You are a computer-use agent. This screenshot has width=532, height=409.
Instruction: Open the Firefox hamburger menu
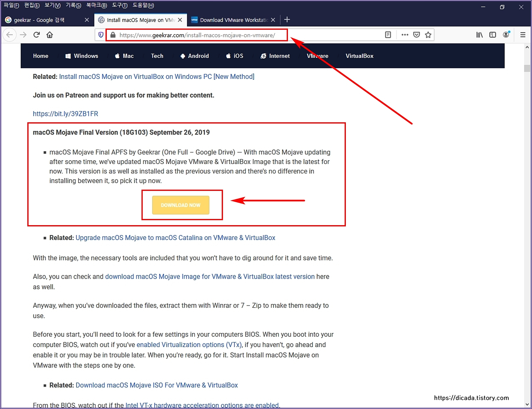coord(523,35)
